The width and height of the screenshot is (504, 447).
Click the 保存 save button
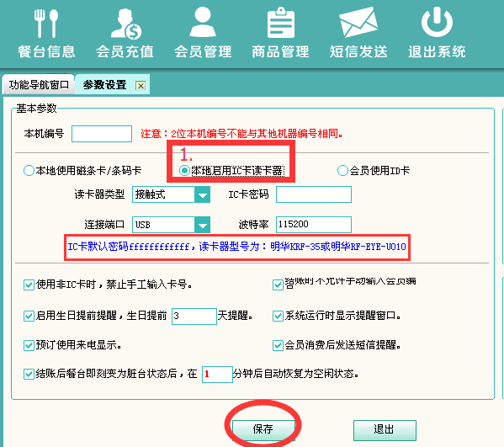coord(263,429)
